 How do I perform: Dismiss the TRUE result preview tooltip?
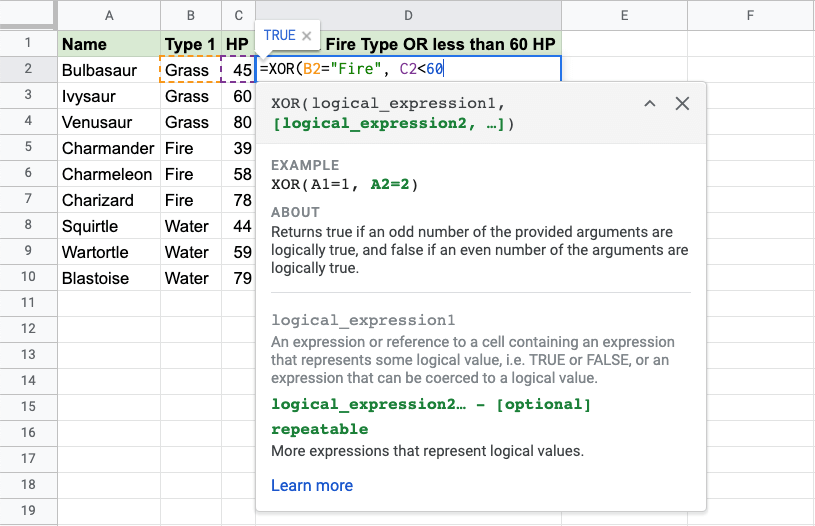pos(307,36)
